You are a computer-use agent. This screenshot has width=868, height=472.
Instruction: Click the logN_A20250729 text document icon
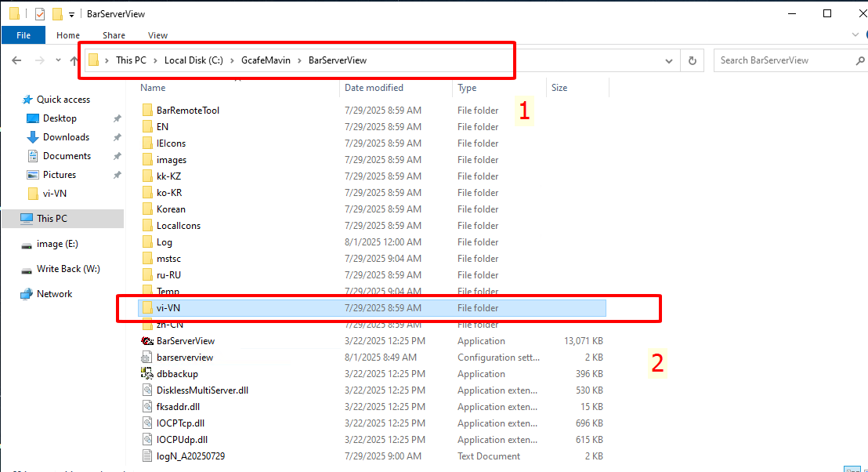(146, 456)
